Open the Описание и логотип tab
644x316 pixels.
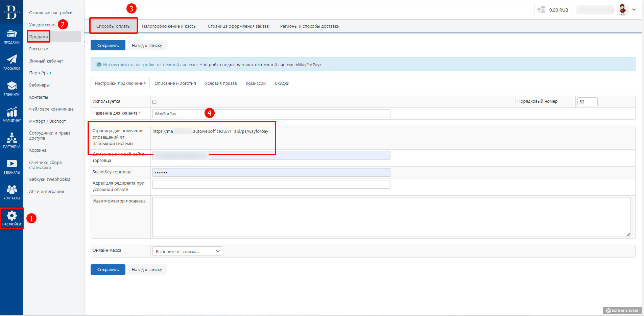[x=175, y=83]
